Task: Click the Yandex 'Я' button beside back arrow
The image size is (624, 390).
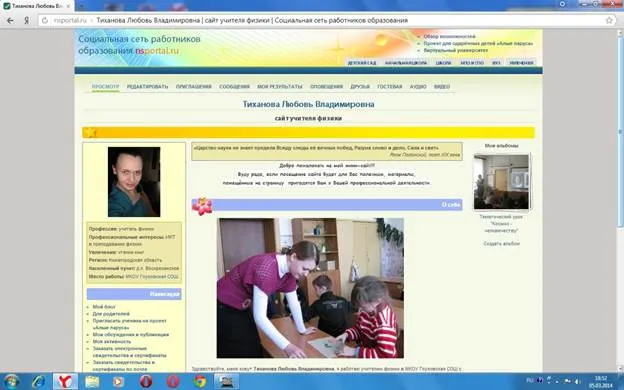Action: click(x=26, y=20)
